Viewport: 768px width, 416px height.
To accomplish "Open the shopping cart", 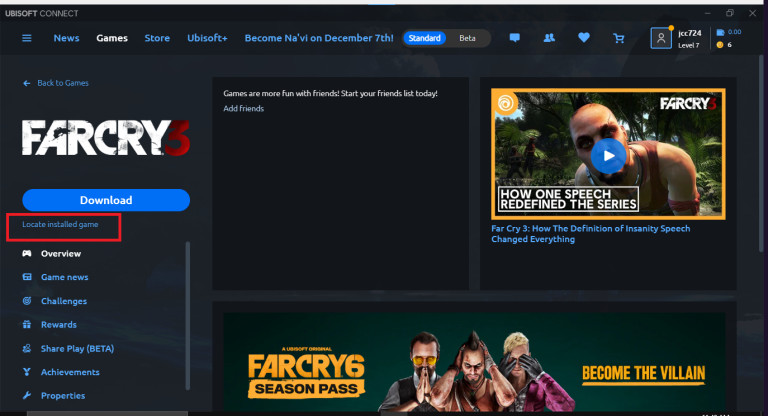I will point(619,38).
